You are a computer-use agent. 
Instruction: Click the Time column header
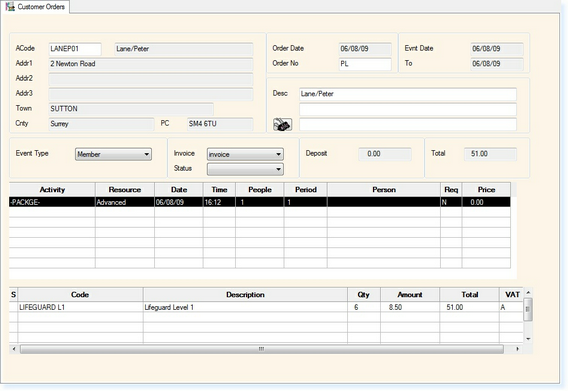point(219,190)
